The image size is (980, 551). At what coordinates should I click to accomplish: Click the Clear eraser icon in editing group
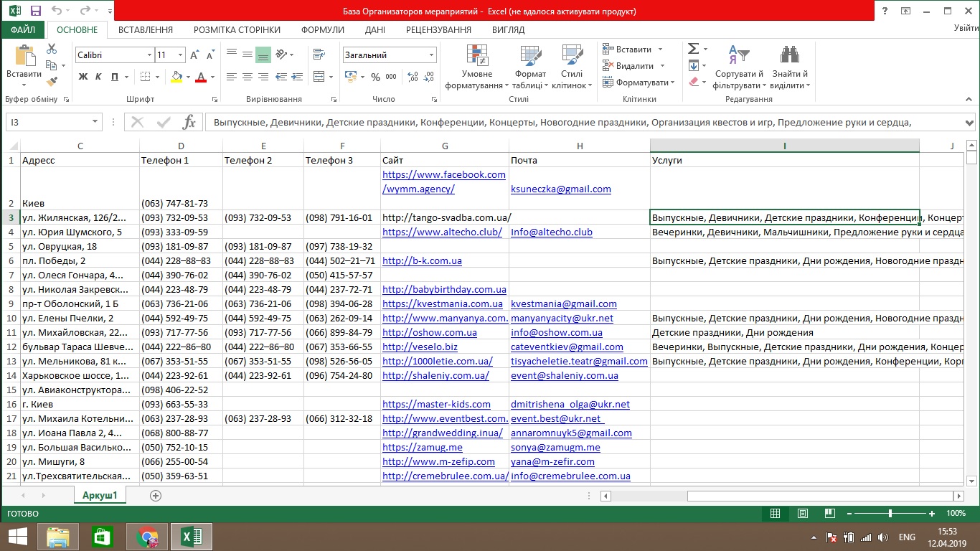click(x=693, y=82)
